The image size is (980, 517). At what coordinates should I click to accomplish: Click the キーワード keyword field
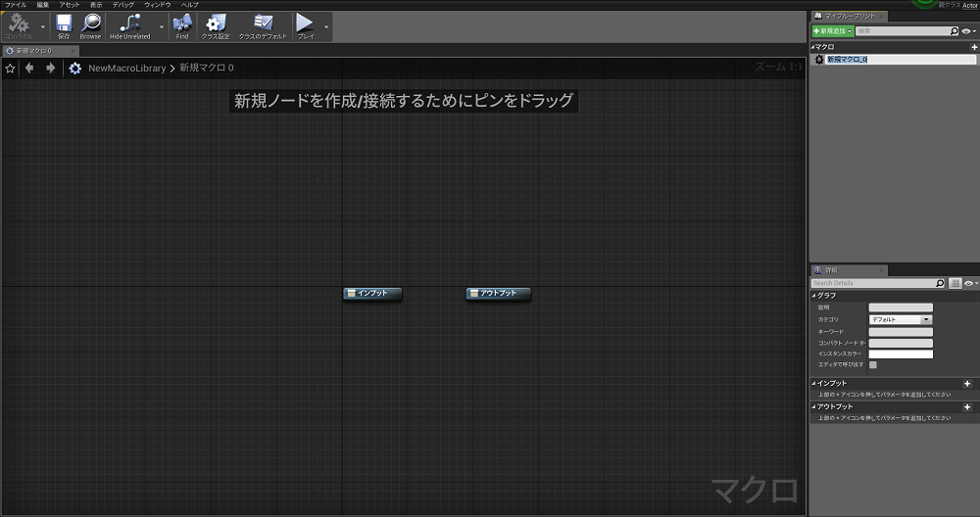pyautogui.click(x=901, y=332)
